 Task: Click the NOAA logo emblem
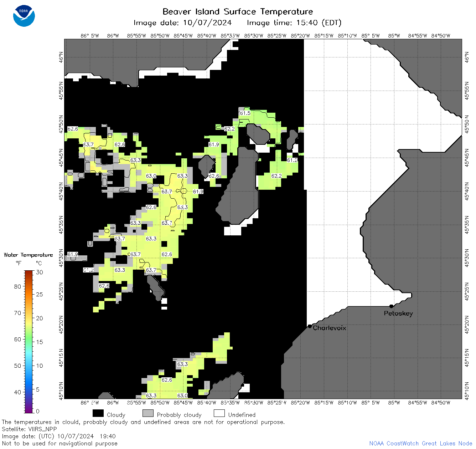24,16
